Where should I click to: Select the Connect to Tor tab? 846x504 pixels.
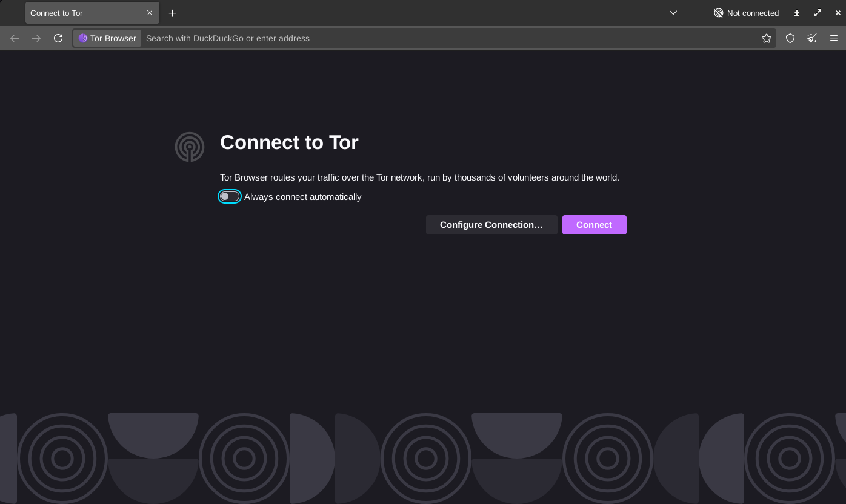tap(92, 13)
